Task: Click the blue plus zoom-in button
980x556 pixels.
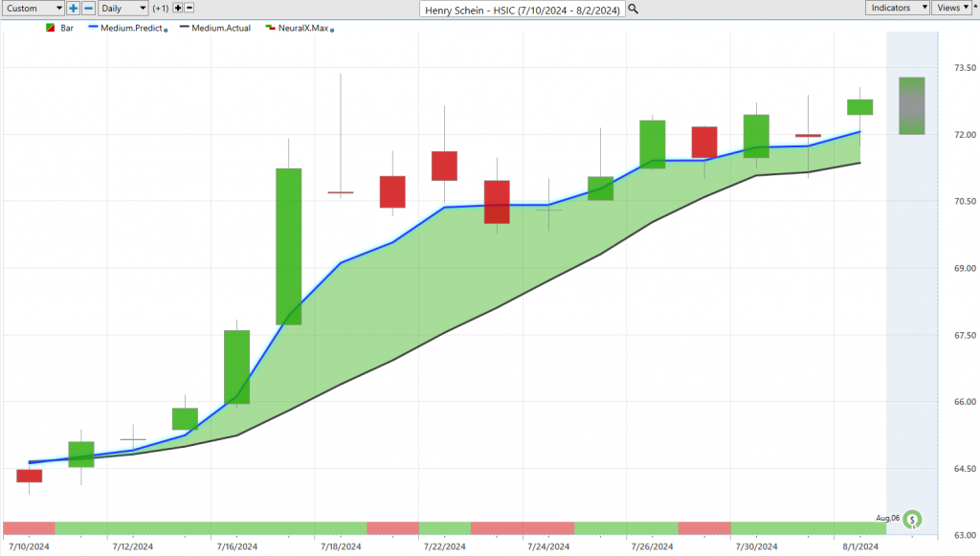Action: (74, 8)
